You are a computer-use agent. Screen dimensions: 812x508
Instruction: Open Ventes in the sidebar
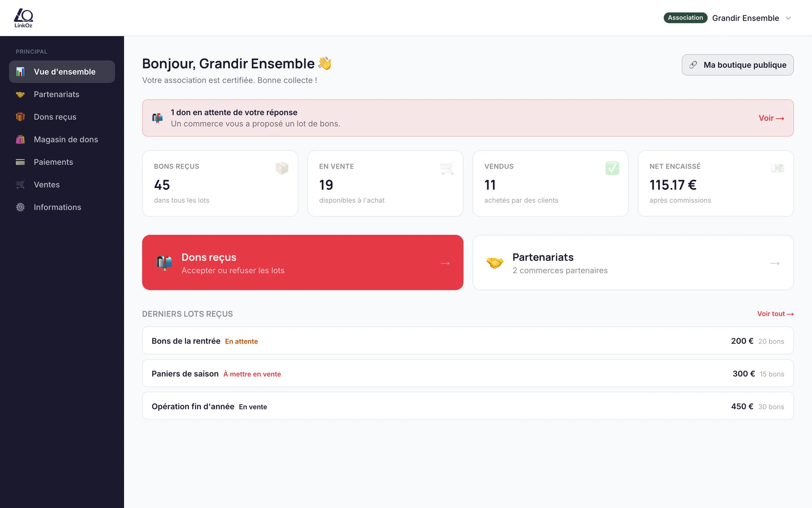[x=62, y=184]
